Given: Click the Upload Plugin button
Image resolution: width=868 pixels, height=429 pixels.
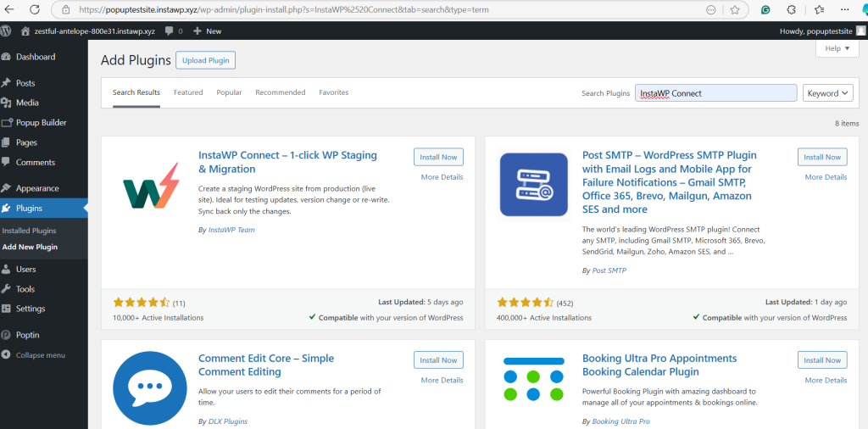Looking at the screenshot, I should 205,60.
